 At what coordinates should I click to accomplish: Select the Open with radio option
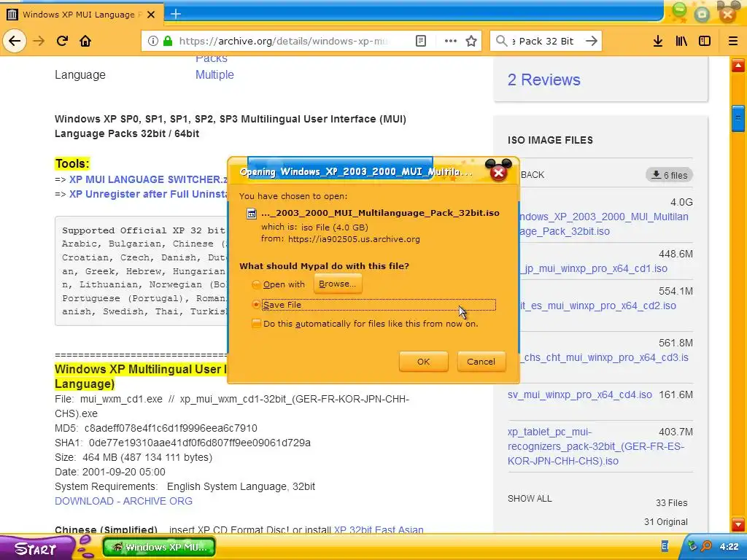[x=256, y=284]
